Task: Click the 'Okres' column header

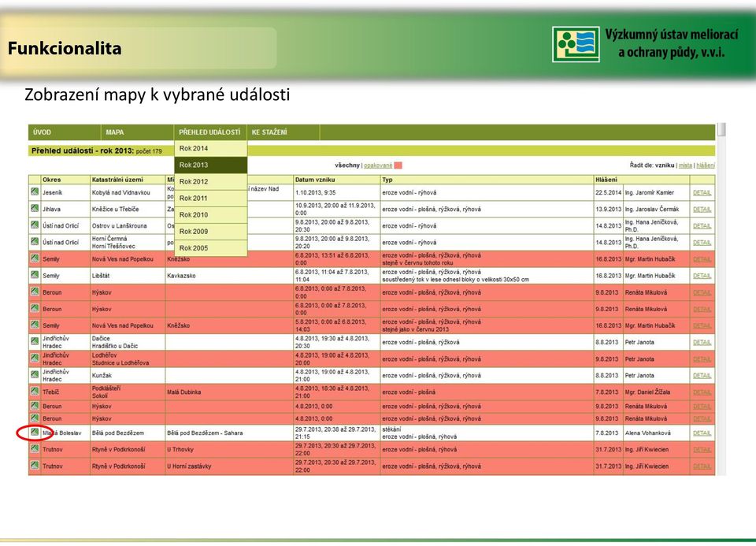Action: coord(65,180)
